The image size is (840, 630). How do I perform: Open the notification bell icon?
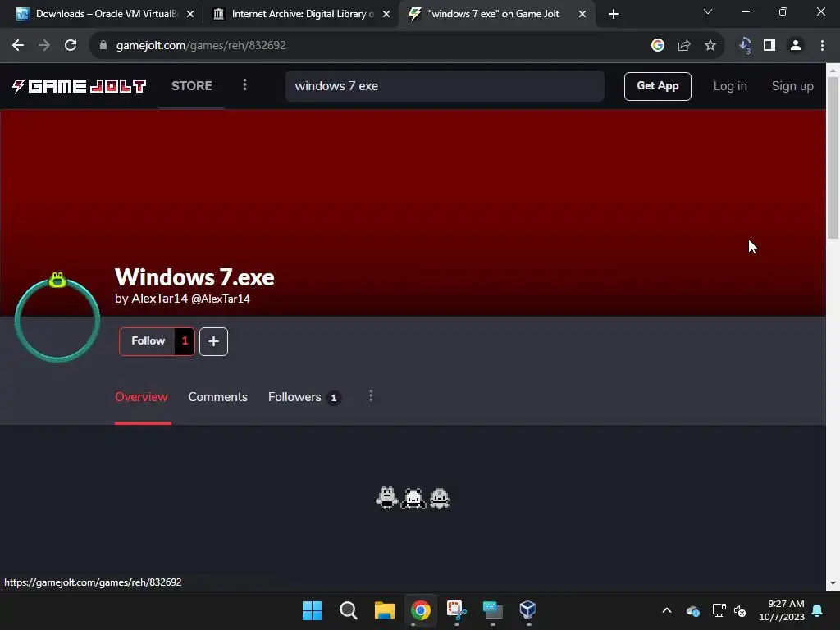(818, 610)
